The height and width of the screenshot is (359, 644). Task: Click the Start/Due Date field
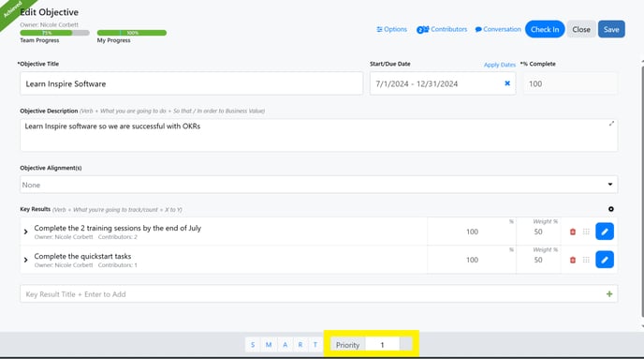pyautogui.click(x=443, y=83)
